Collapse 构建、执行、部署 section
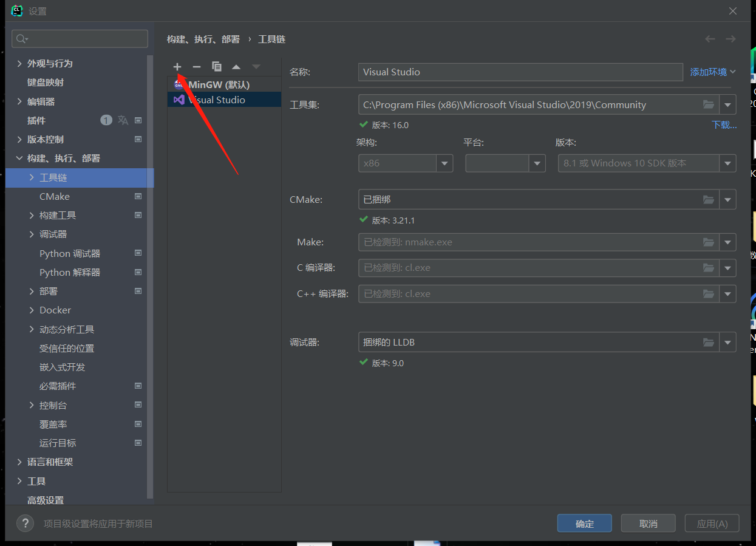This screenshot has height=546, width=756. pyautogui.click(x=19, y=158)
